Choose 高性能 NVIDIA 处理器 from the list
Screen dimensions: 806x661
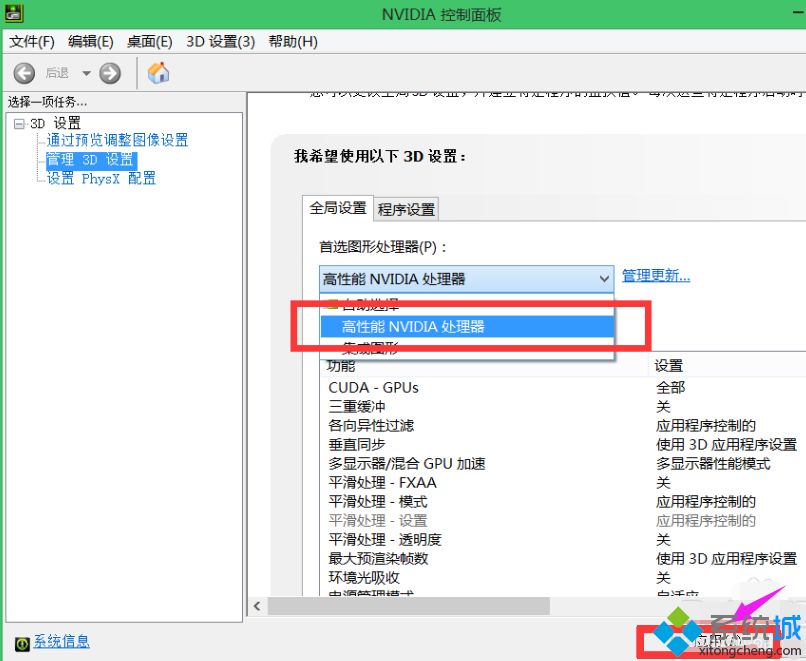click(x=467, y=326)
